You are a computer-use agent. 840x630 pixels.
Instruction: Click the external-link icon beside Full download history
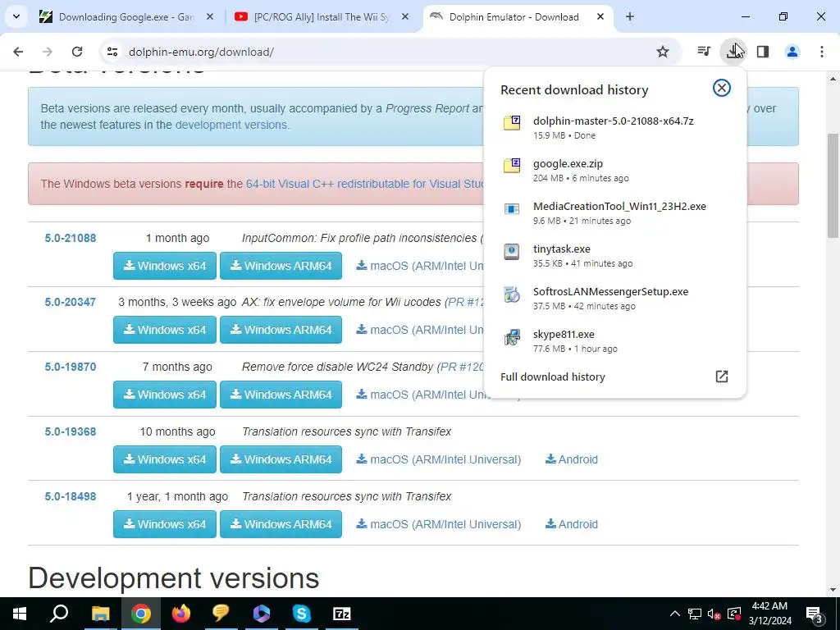[722, 377]
